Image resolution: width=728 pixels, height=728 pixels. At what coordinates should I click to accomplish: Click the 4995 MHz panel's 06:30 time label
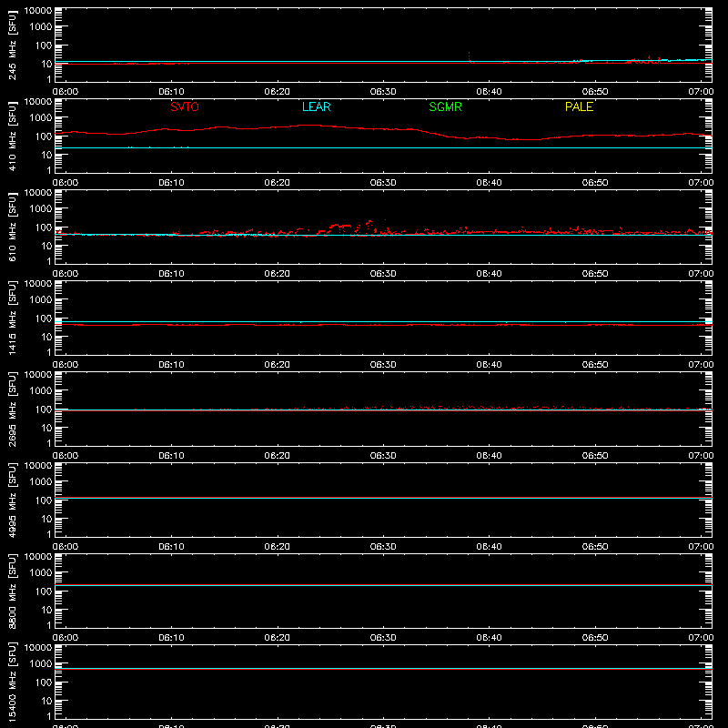(x=383, y=547)
